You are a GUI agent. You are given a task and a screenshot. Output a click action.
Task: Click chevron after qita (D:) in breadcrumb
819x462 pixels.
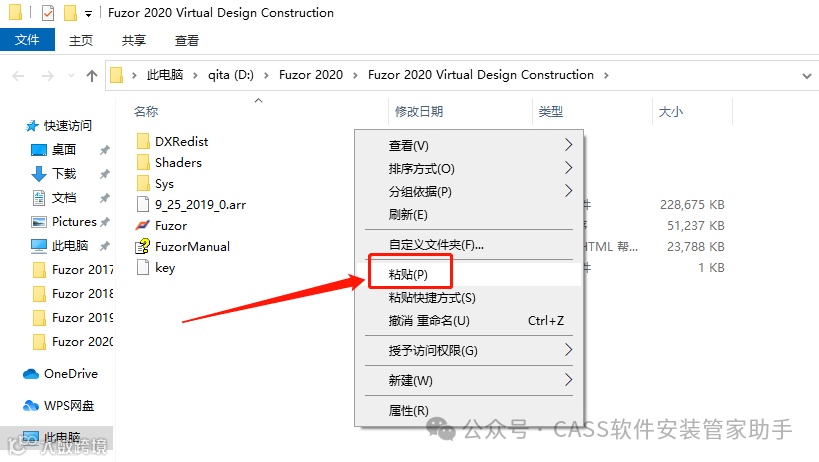(x=266, y=76)
